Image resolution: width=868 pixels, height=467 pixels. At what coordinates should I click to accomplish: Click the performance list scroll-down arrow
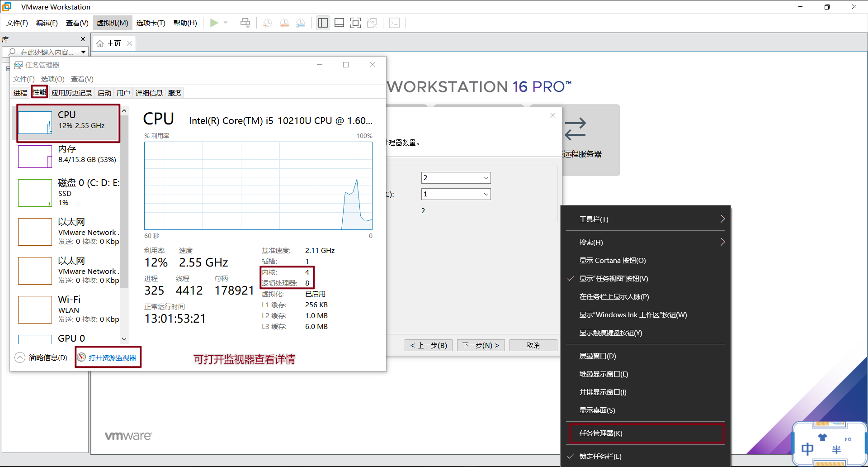click(124, 339)
